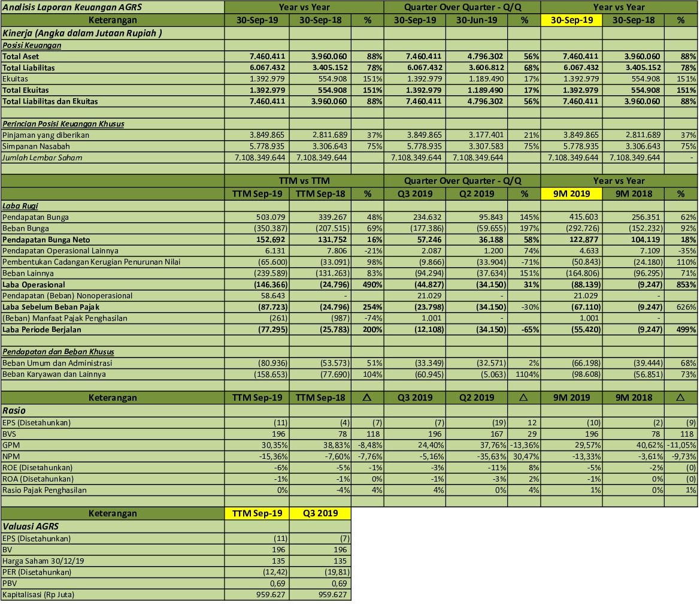The height and width of the screenshot is (605, 700).
Task: Select "Pembentukan Cadangan Kerugian Penurunan Nilai" label
Action: 91,262
